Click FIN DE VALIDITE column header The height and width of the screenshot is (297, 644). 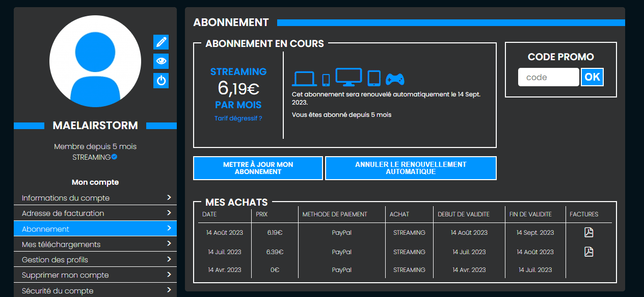[530, 214]
